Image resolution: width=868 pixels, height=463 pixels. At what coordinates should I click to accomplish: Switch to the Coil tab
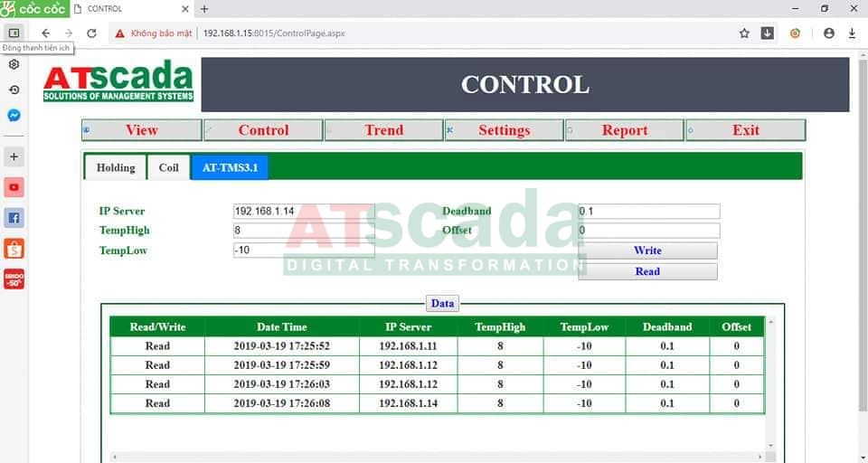pyautogui.click(x=169, y=167)
